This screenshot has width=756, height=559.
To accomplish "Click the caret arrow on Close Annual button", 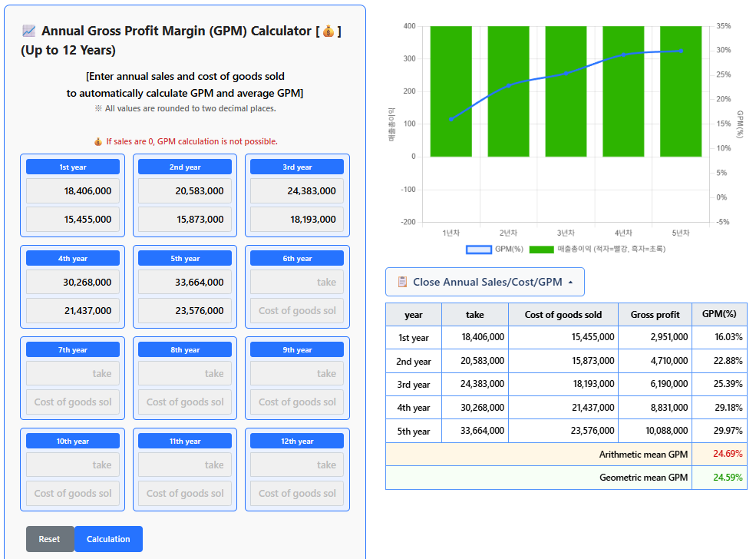I will 570,283.
